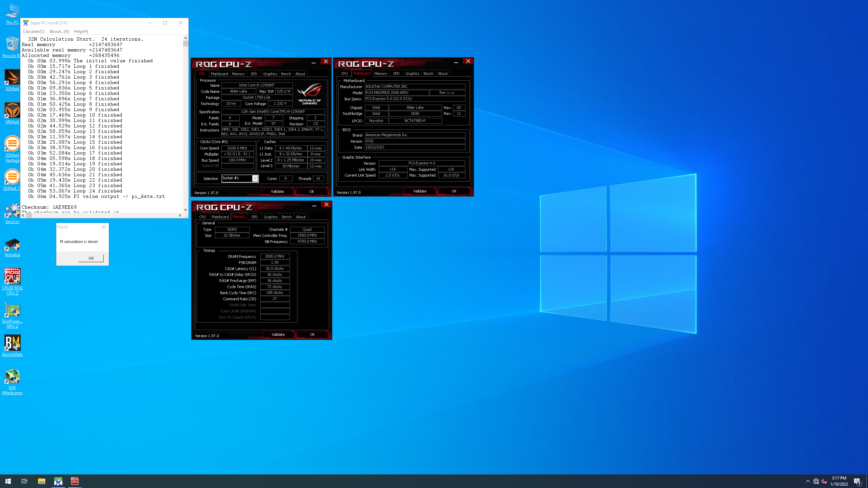
Task: Launch 3DMark desktop shortcut
Action: [x=12, y=80]
